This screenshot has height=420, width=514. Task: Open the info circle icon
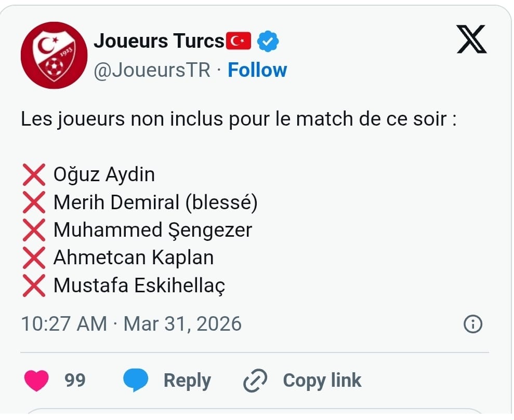click(472, 324)
